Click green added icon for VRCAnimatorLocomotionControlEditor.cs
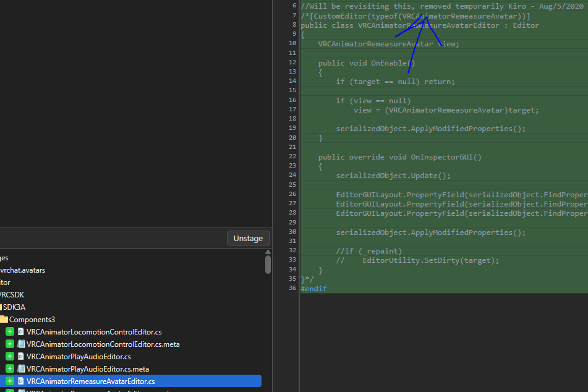 pos(10,332)
